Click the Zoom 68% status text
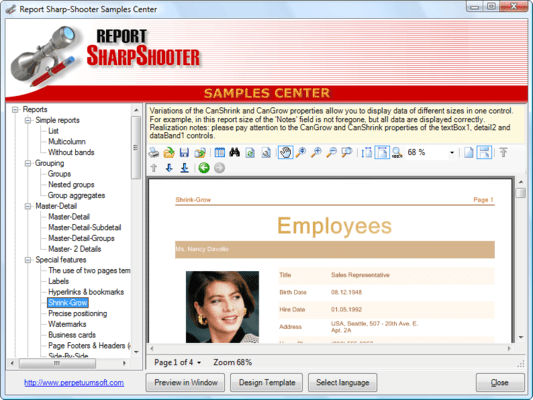Image resolution: width=533 pixels, height=400 pixels. coord(233,362)
